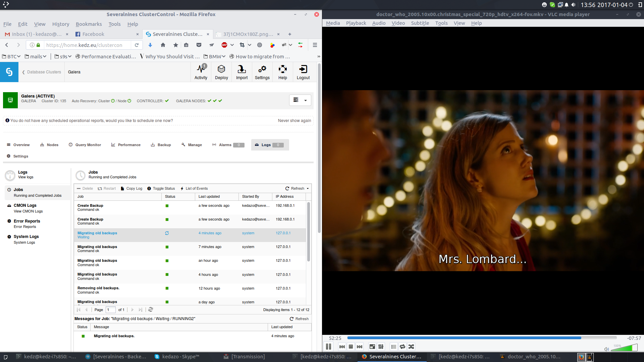Log out using the Logout icon
This screenshot has width=644, height=362.
[303, 72]
